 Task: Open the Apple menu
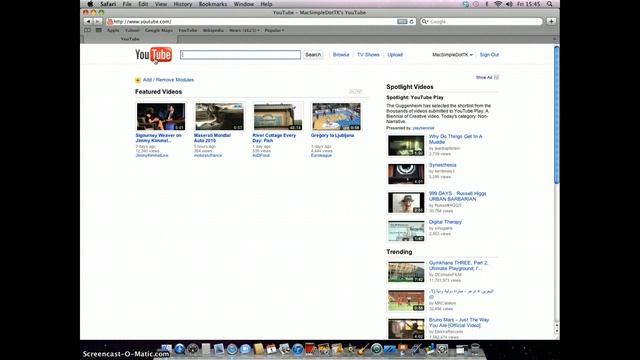click(90, 4)
